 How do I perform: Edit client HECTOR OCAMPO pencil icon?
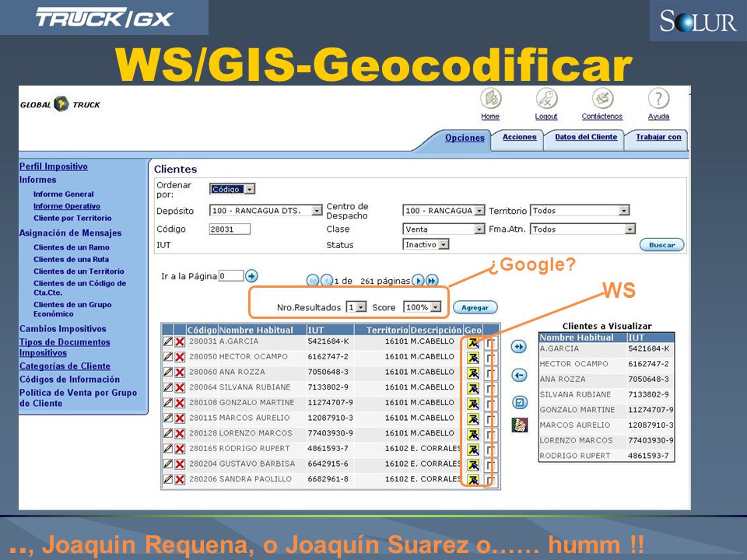coord(168,357)
